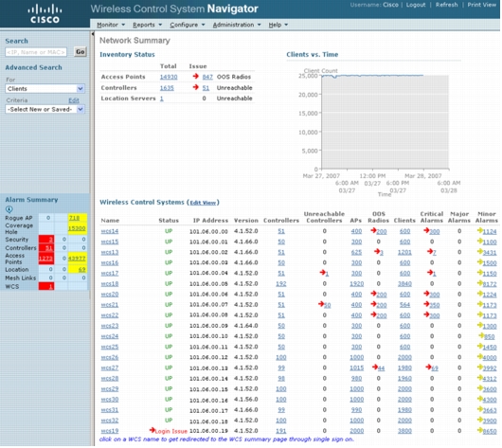Click wcs19 minor alarms count 8650

click(490, 432)
